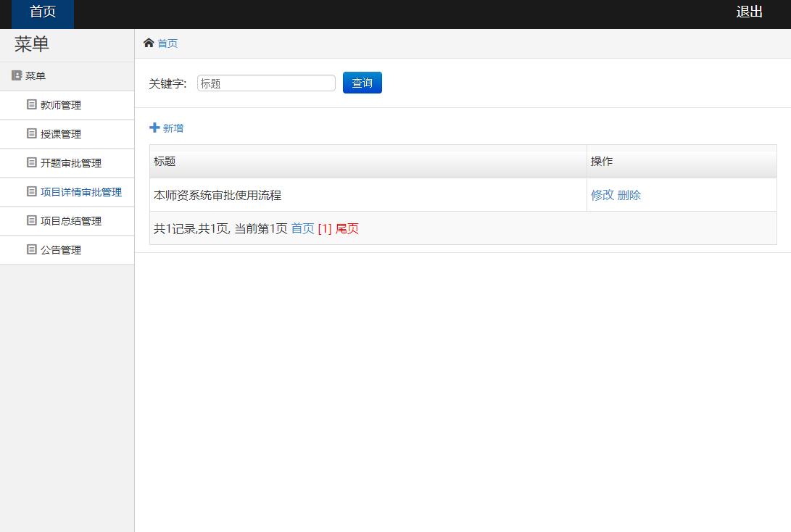Click the home icon in the breadcrumb
The height and width of the screenshot is (532, 791).
(x=149, y=42)
